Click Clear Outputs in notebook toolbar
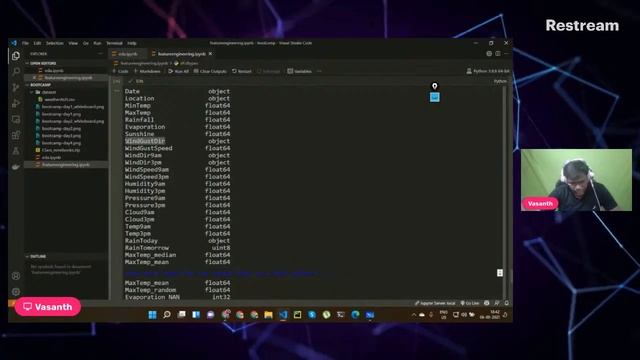640x360 pixels. click(x=210, y=71)
